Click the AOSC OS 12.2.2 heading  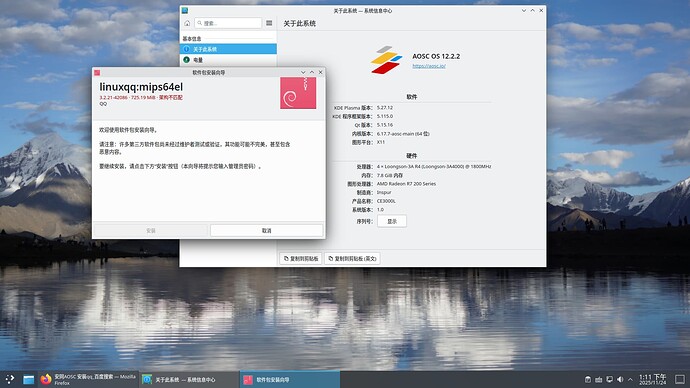[436, 56]
